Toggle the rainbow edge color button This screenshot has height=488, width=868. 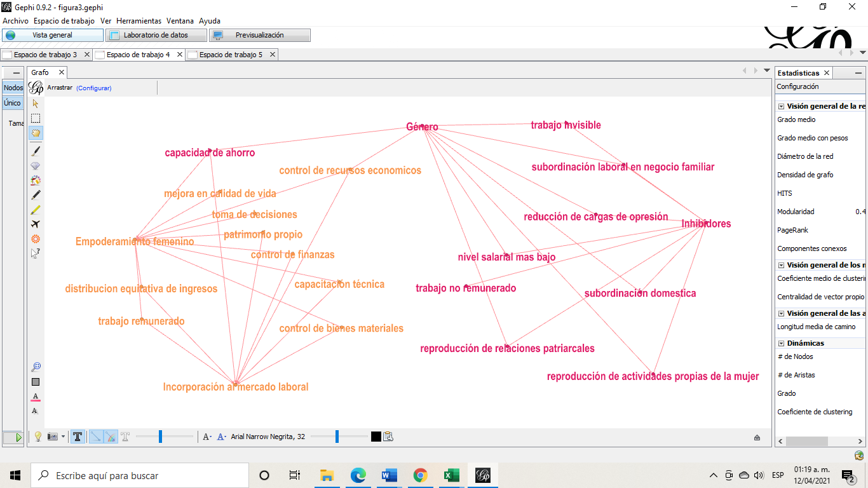pyautogui.click(x=110, y=437)
